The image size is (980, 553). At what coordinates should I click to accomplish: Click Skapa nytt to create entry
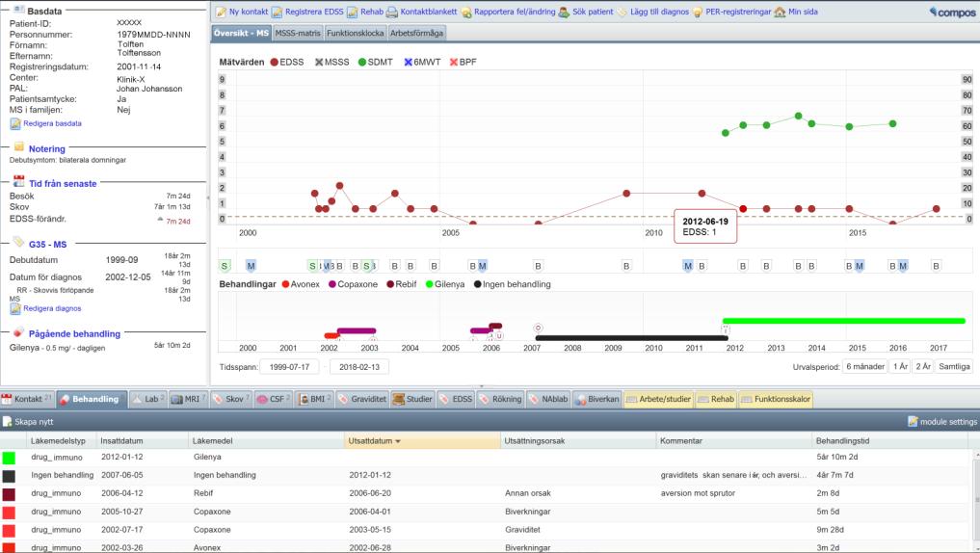(x=29, y=422)
